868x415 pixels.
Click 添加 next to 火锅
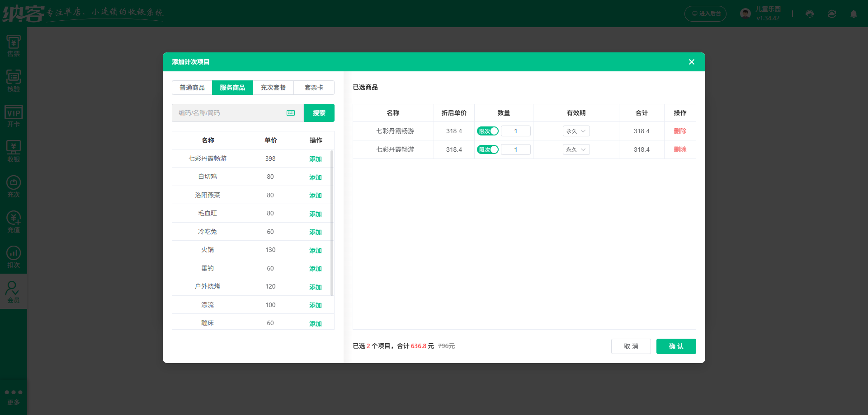(x=315, y=250)
